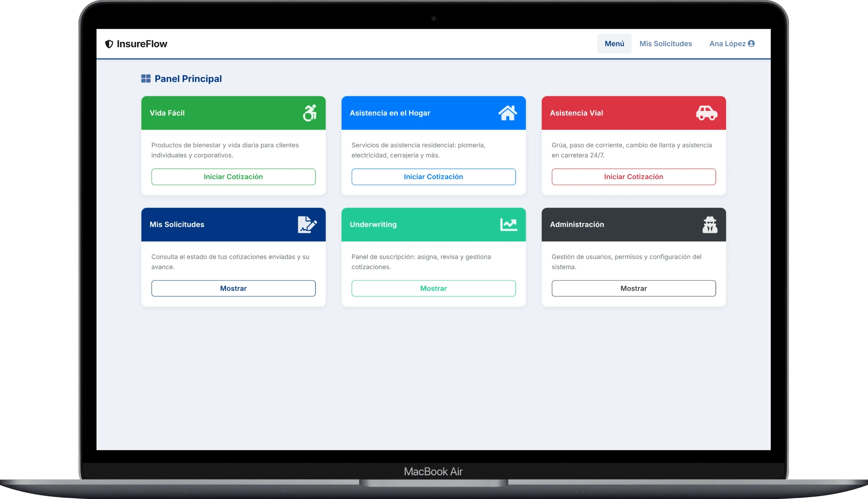Click Mostrar under Mis Solicitudes card
The height and width of the screenshot is (499, 868).
click(233, 288)
